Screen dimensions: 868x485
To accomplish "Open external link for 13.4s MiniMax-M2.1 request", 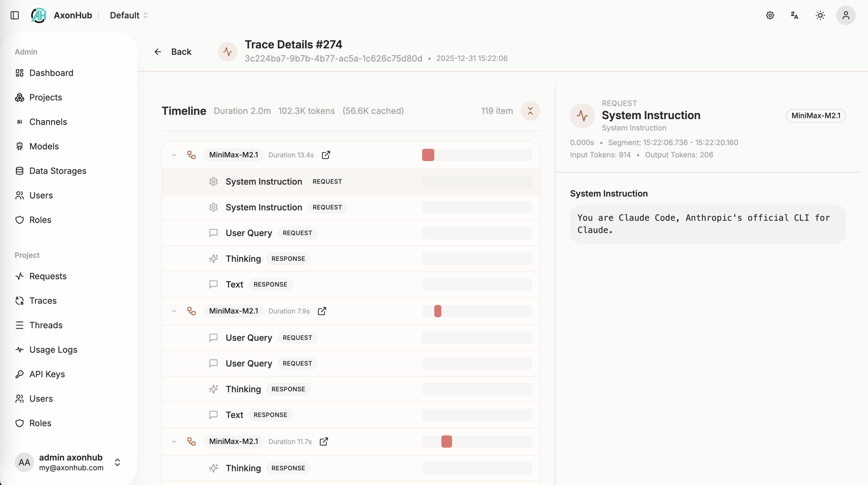I will coord(325,155).
